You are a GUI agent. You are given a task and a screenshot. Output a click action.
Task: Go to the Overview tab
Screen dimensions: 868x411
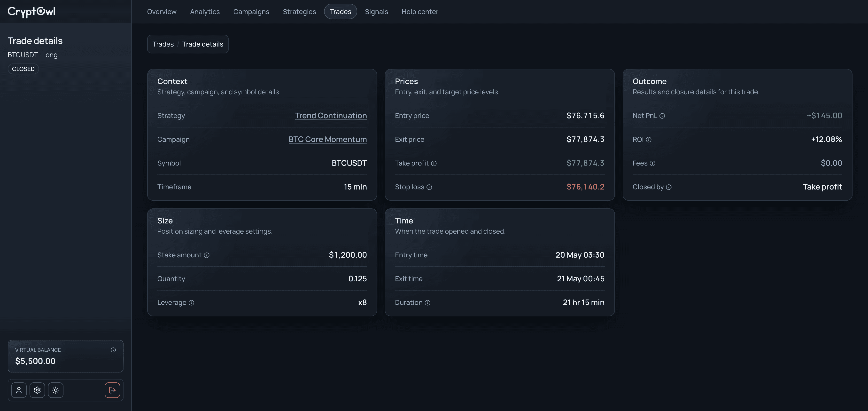click(x=162, y=11)
